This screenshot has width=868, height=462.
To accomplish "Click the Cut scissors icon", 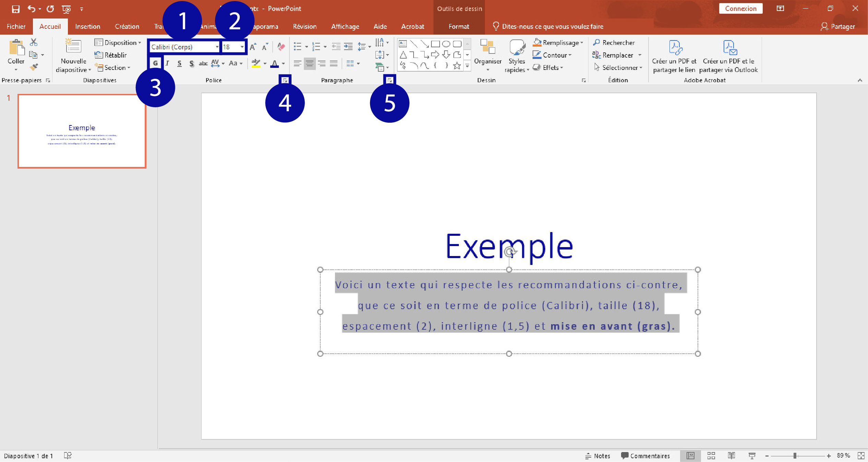I will [34, 42].
